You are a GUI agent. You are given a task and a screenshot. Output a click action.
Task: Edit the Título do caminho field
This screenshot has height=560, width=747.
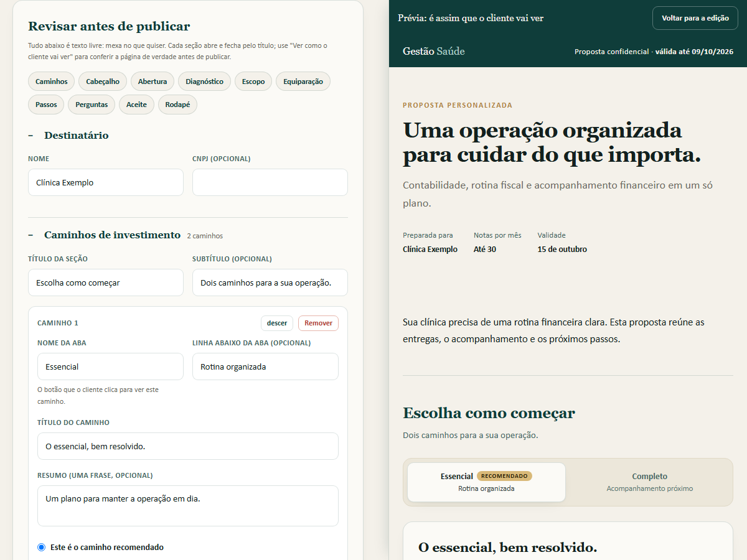point(188,446)
